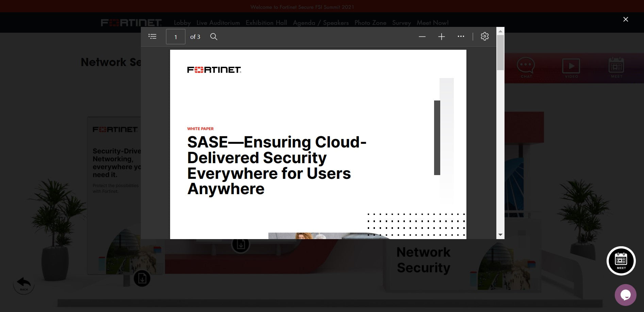The width and height of the screenshot is (644, 312).
Task: Go back using the Back arrow
Action: coord(24,283)
